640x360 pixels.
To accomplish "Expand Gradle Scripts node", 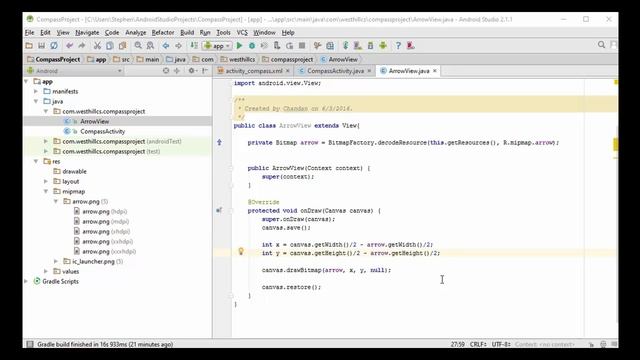I will 26,281.
